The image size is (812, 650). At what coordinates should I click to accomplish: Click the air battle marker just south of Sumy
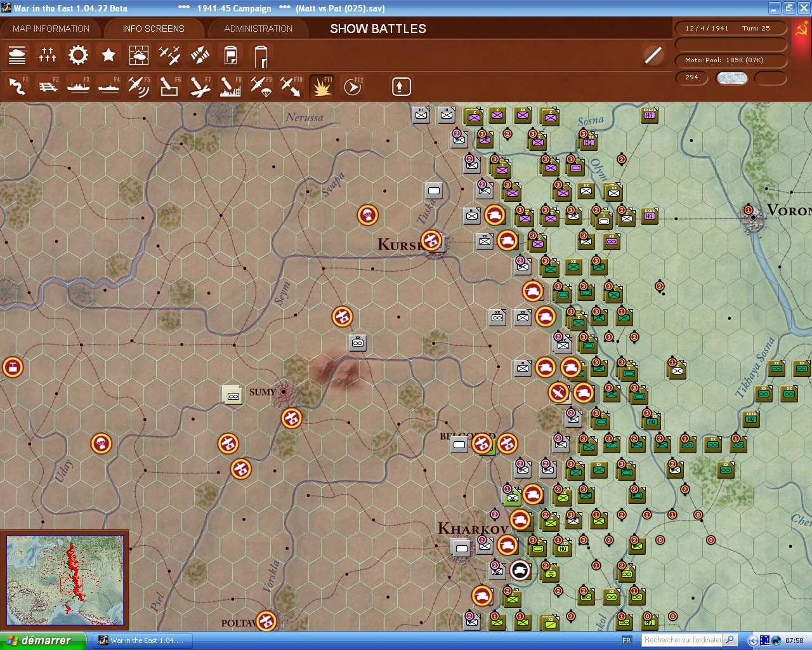292,418
